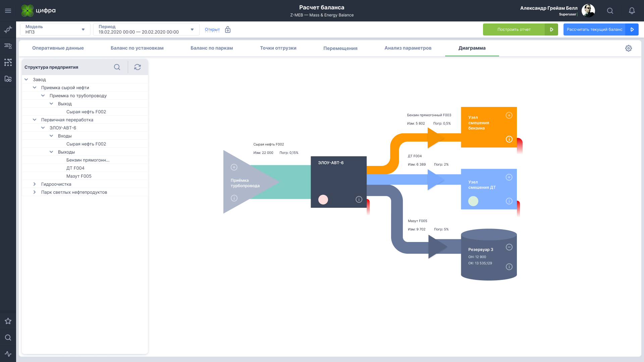Open the Анализ параметров tab

pos(408,48)
